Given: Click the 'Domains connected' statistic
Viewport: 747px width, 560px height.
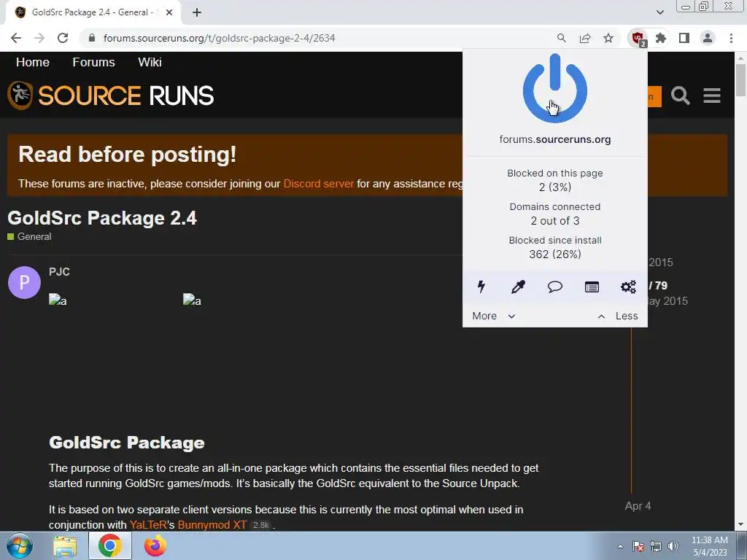Looking at the screenshot, I should 554,214.
